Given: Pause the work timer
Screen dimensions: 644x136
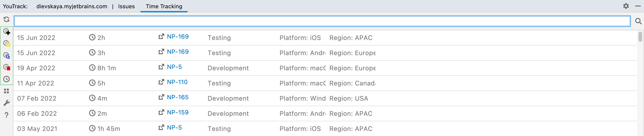Looking at the screenshot, I should 6,43.
